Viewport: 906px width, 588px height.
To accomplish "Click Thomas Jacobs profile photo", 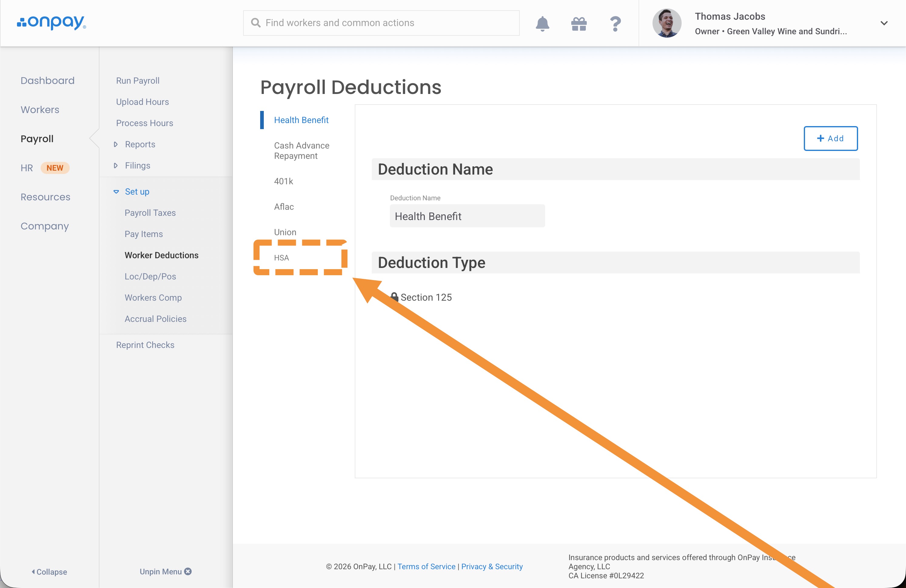I will click(x=666, y=23).
